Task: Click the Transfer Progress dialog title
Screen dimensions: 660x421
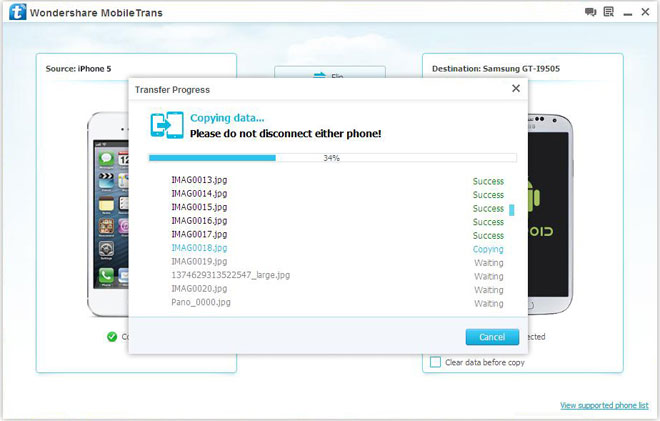Action: coord(172,90)
